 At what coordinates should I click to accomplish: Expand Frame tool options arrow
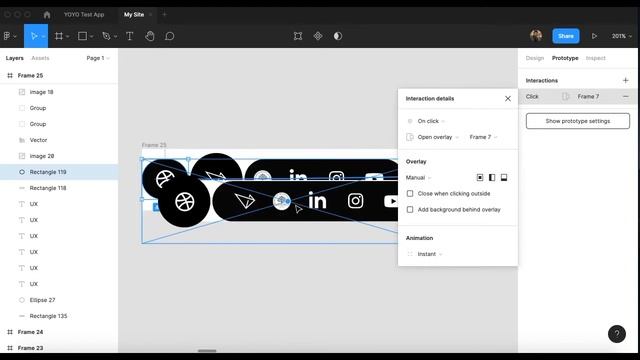68,37
